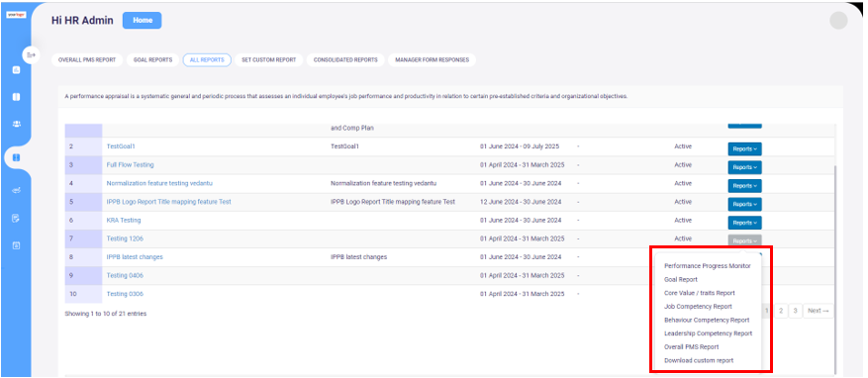
Task: Click the Next page button
Action: [818, 311]
